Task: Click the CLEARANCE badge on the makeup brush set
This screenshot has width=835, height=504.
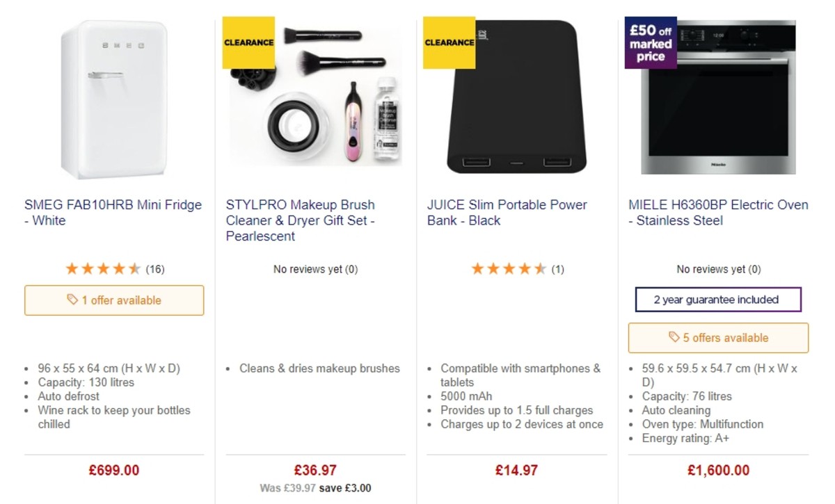Action: (248, 42)
